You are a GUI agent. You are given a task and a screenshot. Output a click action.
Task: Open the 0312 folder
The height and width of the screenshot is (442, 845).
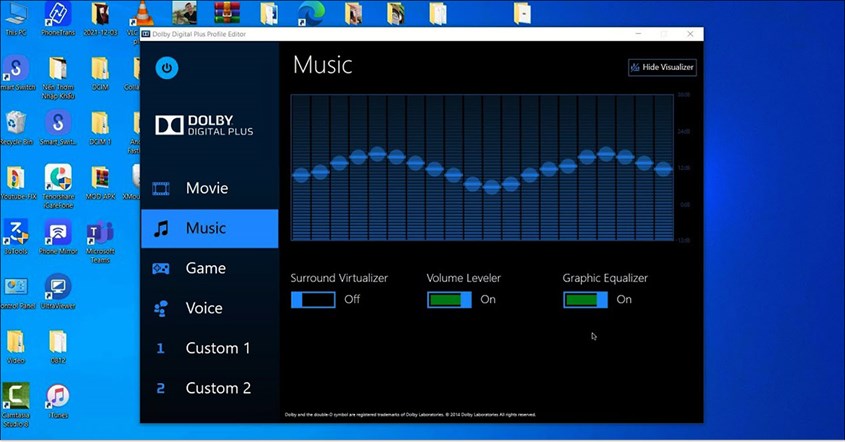pos(58,347)
